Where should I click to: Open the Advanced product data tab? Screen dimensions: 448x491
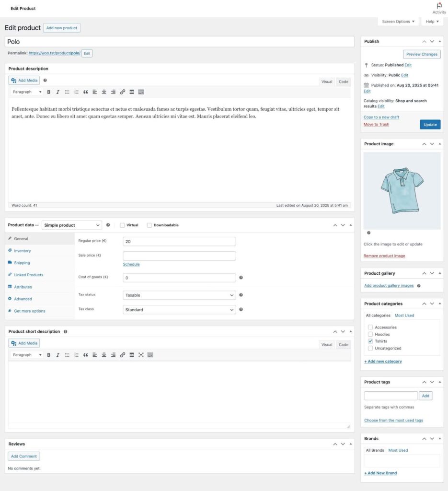click(x=23, y=299)
